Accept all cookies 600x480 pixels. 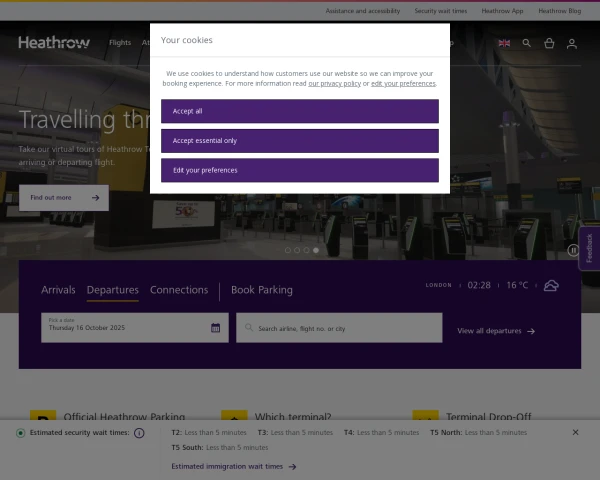[300, 111]
